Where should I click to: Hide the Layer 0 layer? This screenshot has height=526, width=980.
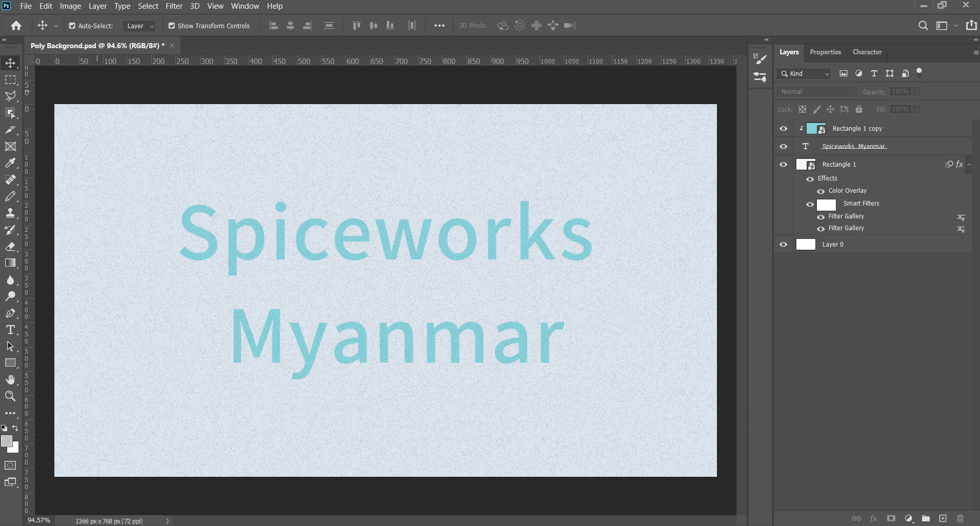click(x=784, y=245)
